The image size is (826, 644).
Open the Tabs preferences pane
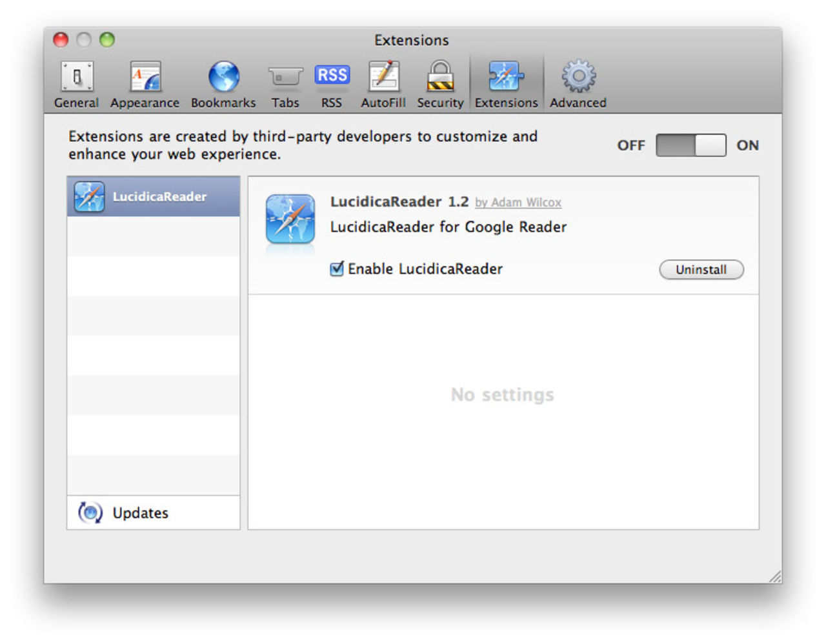(285, 85)
